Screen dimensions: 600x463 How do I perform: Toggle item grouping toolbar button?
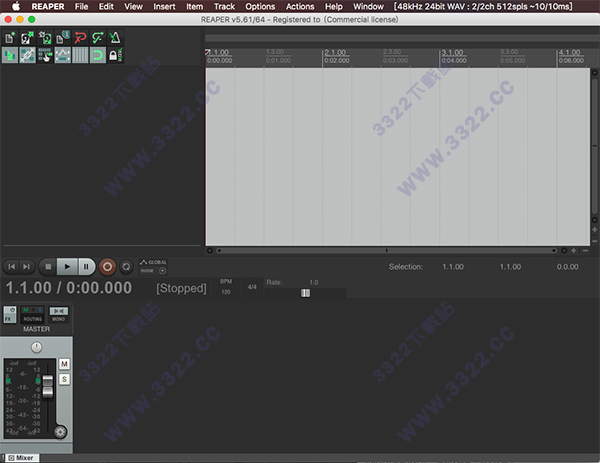pyautogui.click(x=27, y=55)
